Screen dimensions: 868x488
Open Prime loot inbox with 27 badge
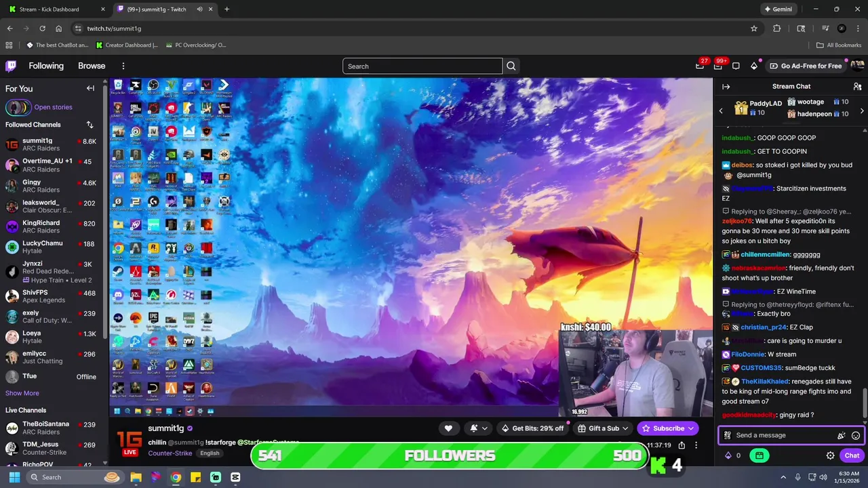[x=700, y=66]
